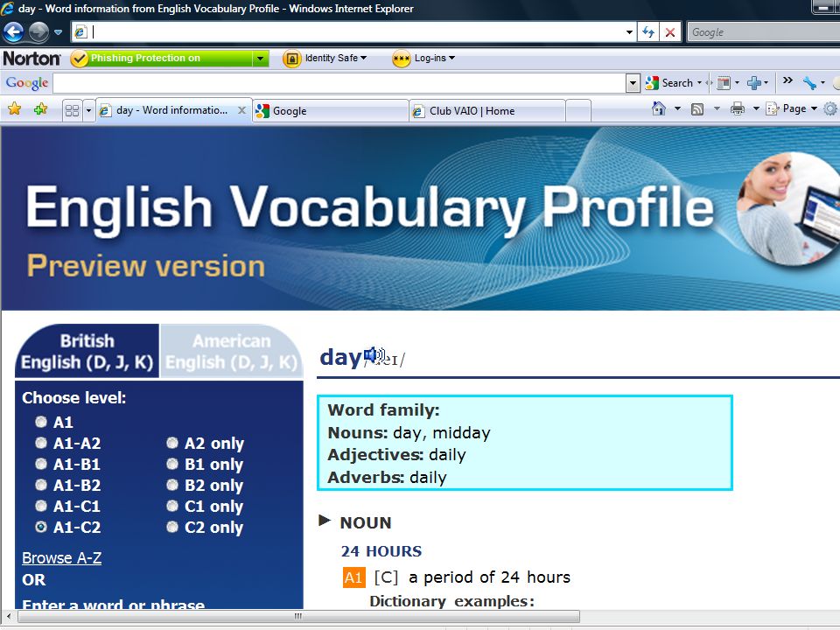Click the browser Forward arrow button
Image resolution: width=840 pixels, height=630 pixels.
click(38, 32)
